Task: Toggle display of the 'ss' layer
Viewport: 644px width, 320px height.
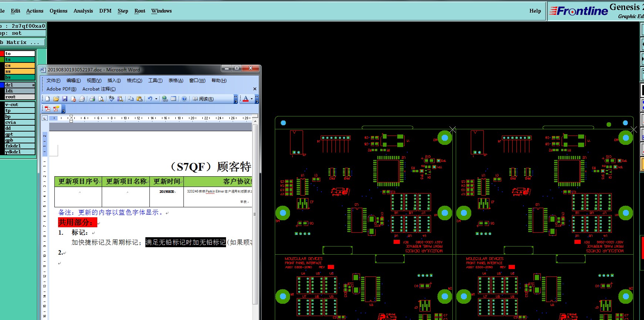Action: [20, 71]
